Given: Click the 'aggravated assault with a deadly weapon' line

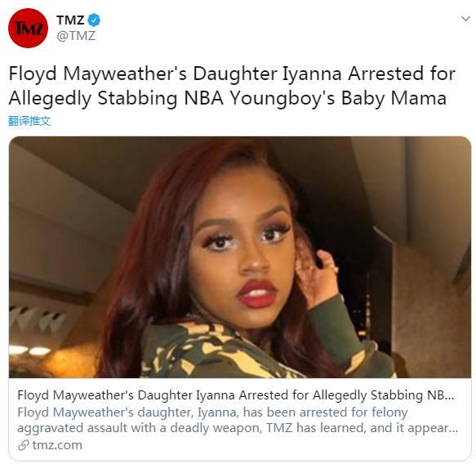Looking at the screenshot, I should (140, 428).
